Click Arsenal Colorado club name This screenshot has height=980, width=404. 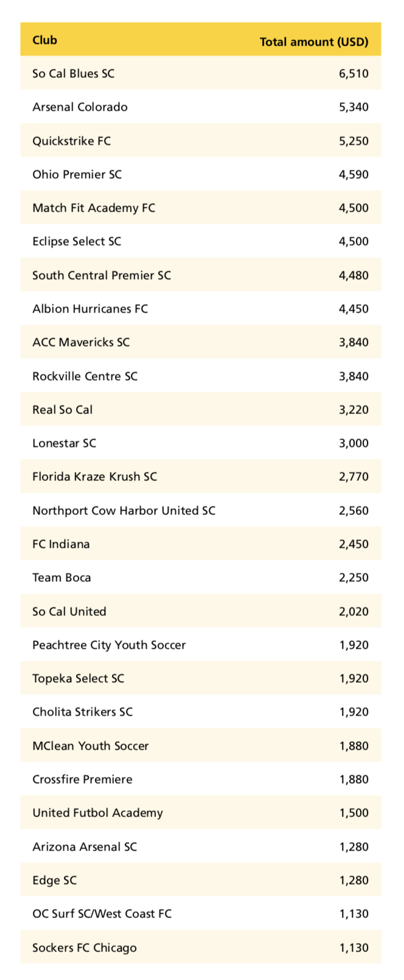pyautogui.click(x=80, y=107)
